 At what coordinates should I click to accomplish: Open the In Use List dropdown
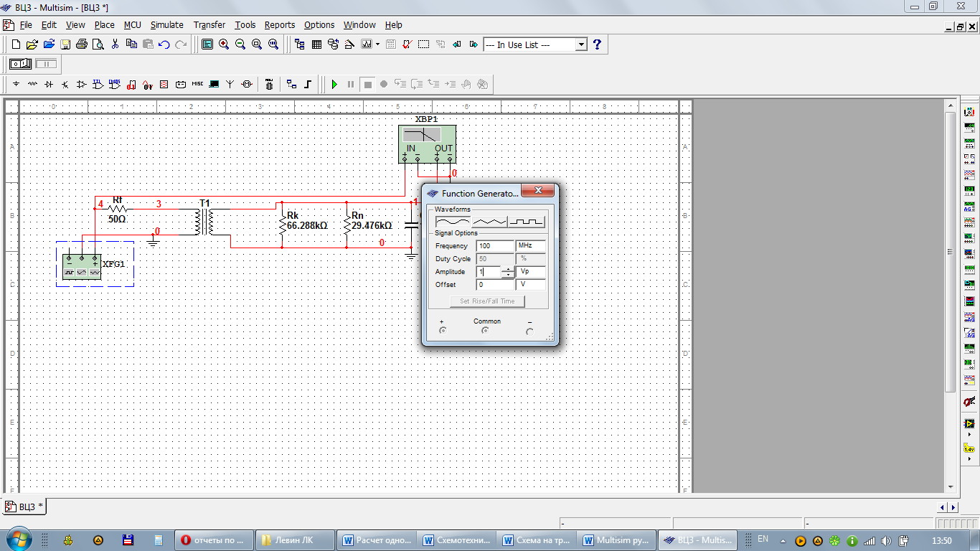(581, 44)
